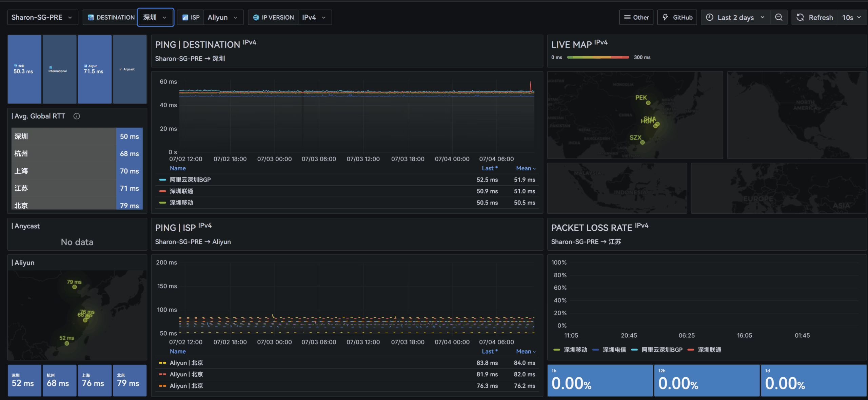Image resolution: width=868 pixels, height=400 pixels.
Task: Sort PING DESTINATION legend by Mean
Action: coord(526,168)
